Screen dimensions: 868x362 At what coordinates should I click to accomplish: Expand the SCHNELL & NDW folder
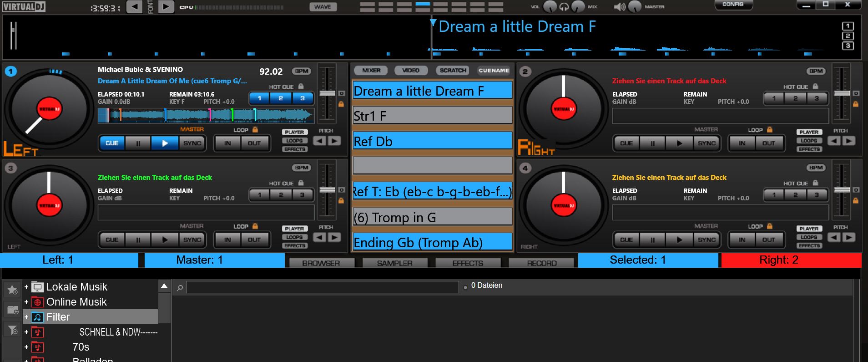pos(26,332)
